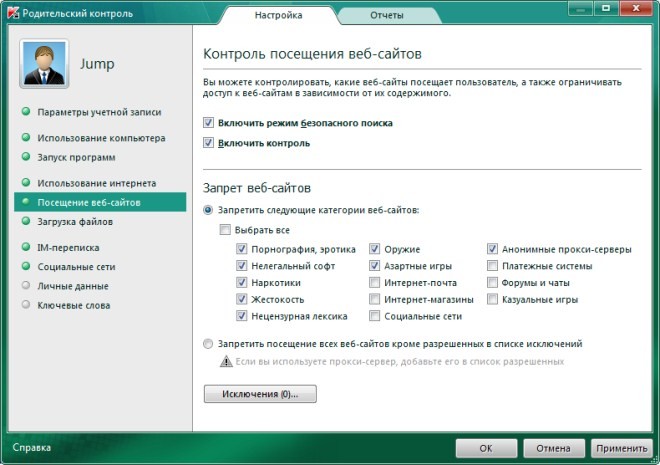
Task: Toggle Включить режим безопасного поиска checkbox
Action: (209, 123)
